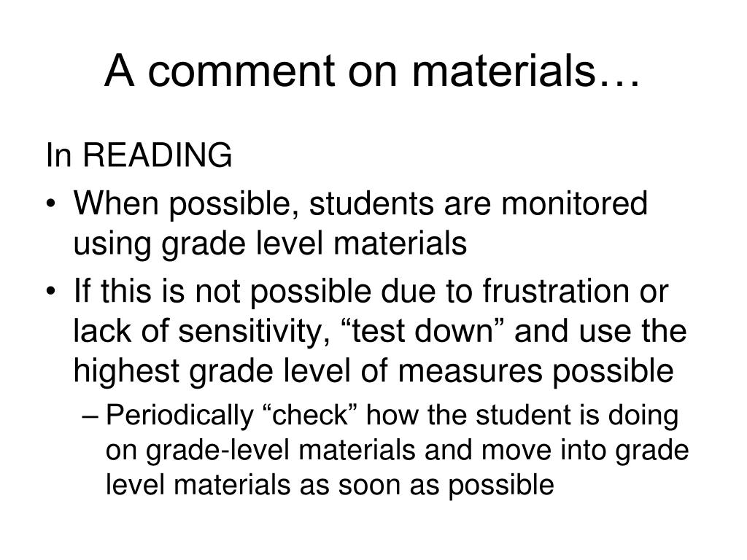Image resolution: width=747 pixels, height=560 pixels.
Task: Click the slide title 'A comment on materials…'
Action: point(372,71)
